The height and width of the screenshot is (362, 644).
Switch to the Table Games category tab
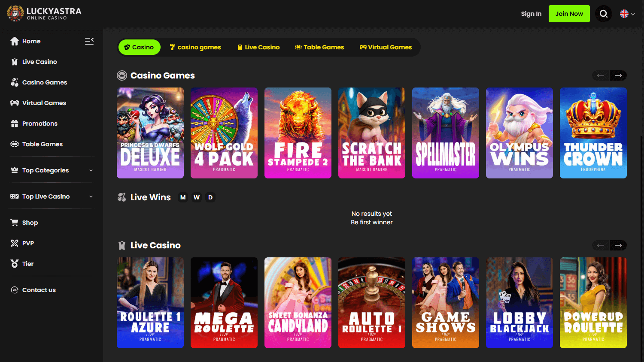point(319,47)
